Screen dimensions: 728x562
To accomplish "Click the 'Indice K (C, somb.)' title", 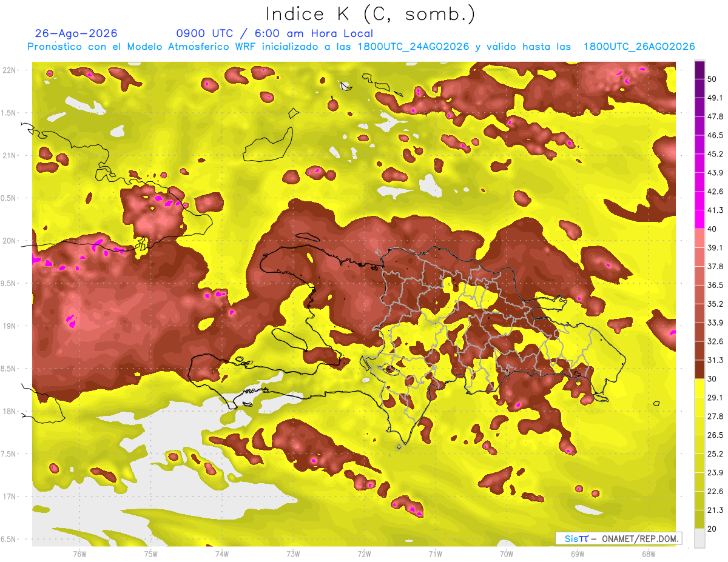I will 370,14.
